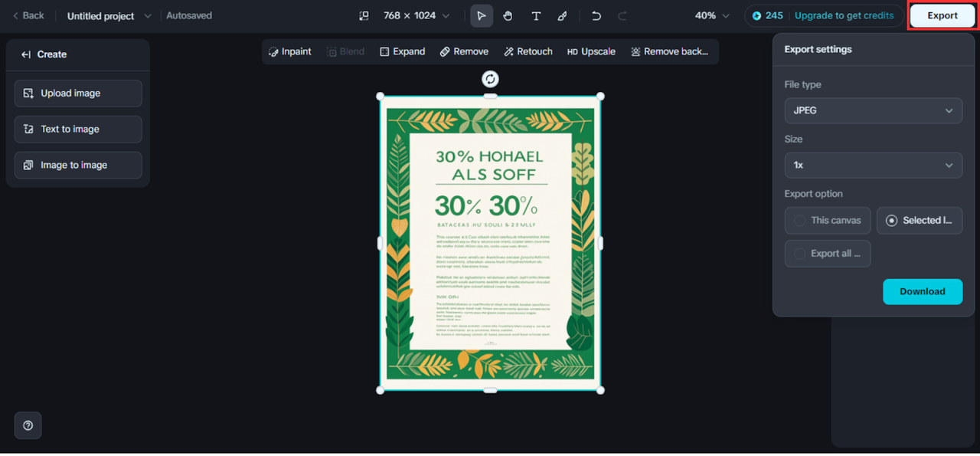Open the JPEG file type dropdown
Image resolution: width=980 pixels, height=456 pixels.
point(874,110)
